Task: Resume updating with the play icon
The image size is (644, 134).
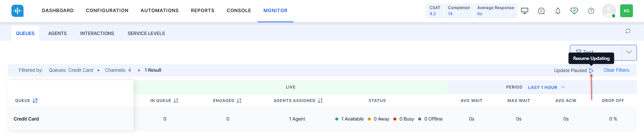Action: [x=591, y=70]
